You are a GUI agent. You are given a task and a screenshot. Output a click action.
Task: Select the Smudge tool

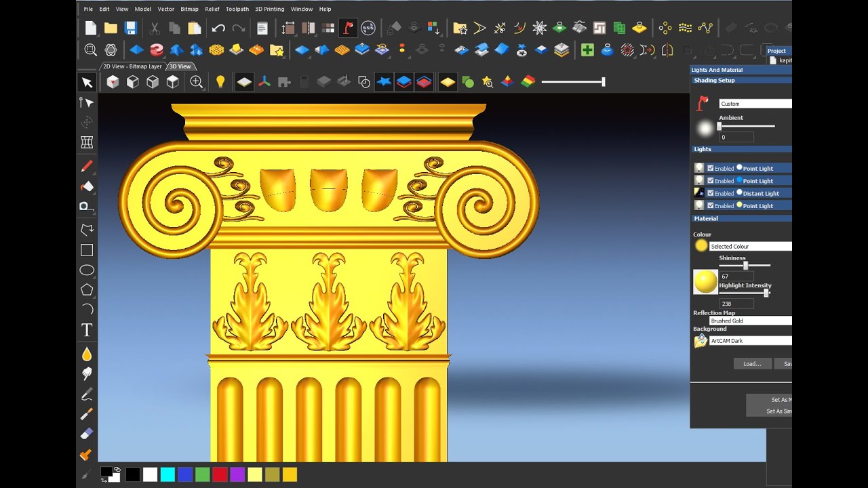tap(87, 373)
